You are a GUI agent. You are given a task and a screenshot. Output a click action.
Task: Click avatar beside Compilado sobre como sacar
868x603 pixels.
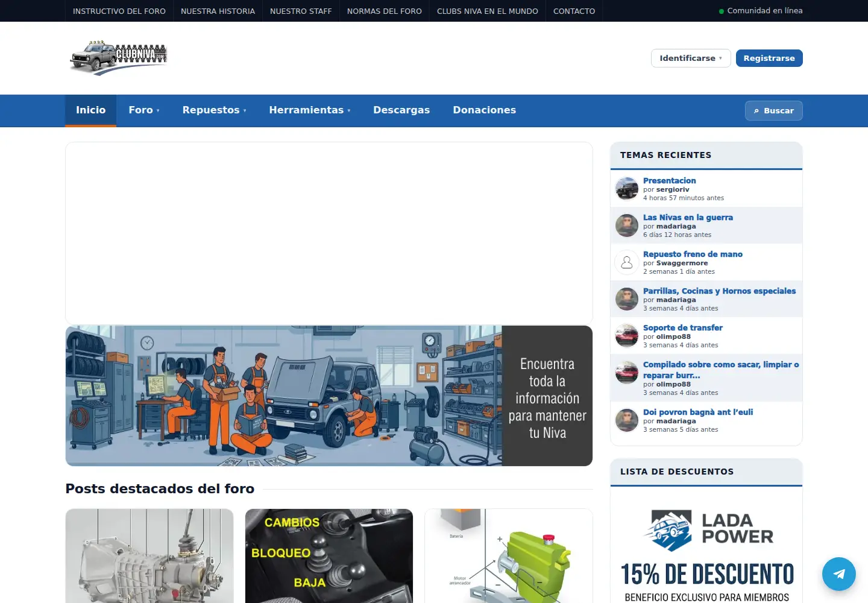coord(627,373)
